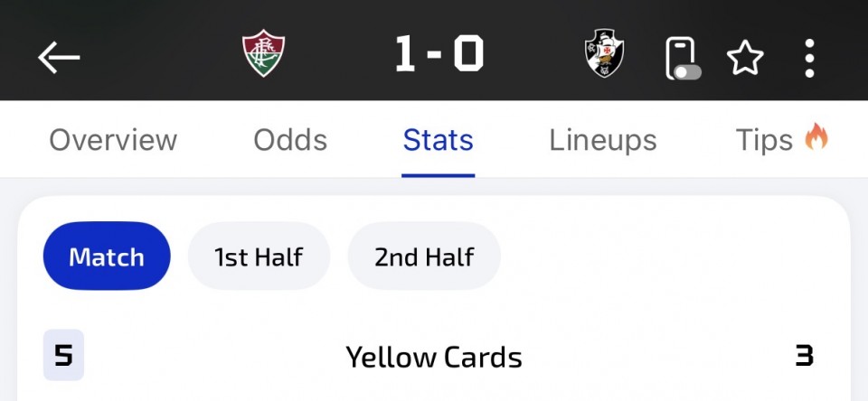This screenshot has height=401, width=868.
Task: Open the Vasco da Gama crest
Action: [604, 54]
